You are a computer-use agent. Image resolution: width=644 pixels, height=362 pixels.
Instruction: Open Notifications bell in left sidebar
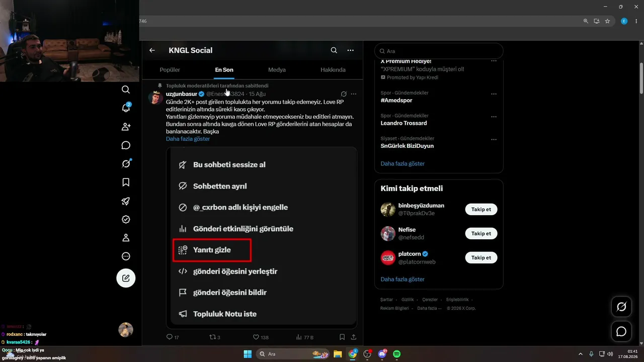[x=126, y=108]
